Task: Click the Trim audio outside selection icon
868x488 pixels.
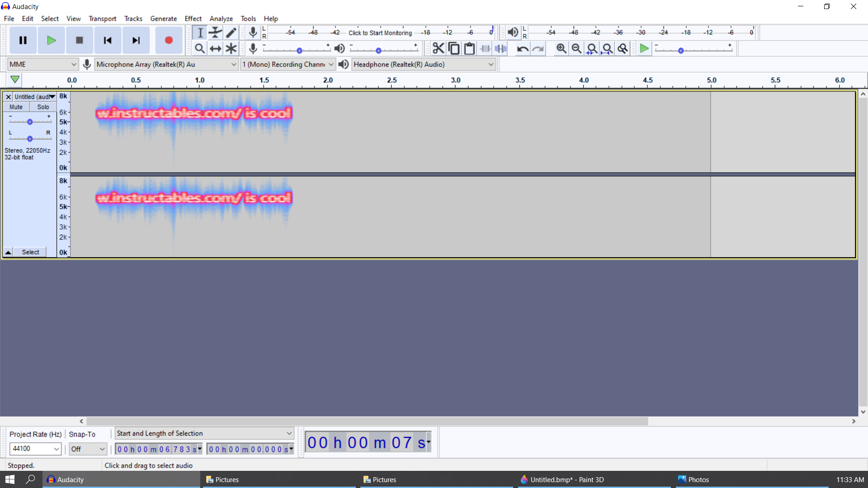Action: [485, 48]
